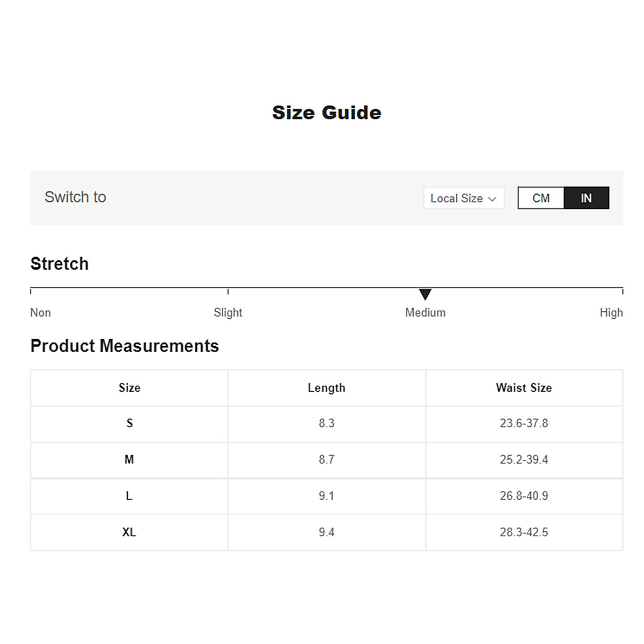The width and height of the screenshot is (644, 644).
Task: Click the Slight stretch label
Action: point(228,312)
